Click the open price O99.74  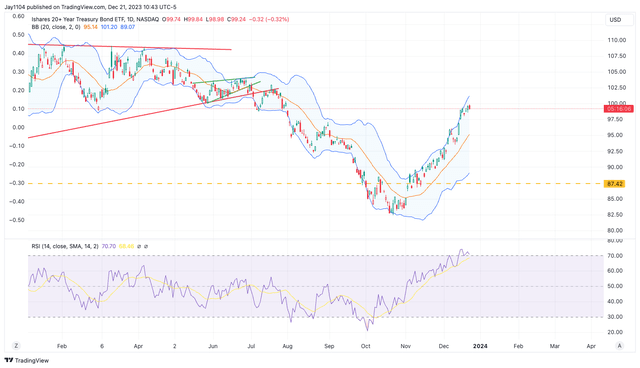(171, 19)
